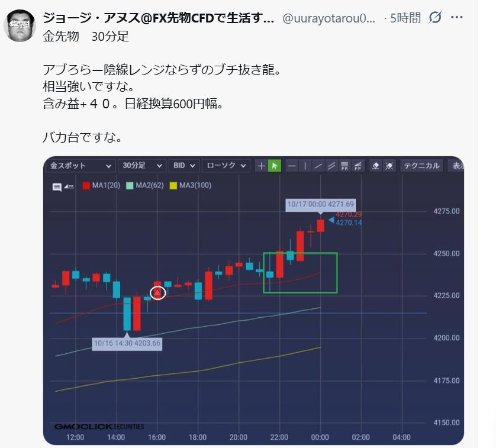
Task: Click the yellow MA3(100) color swatch
Action: pyautogui.click(x=173, y=186)
